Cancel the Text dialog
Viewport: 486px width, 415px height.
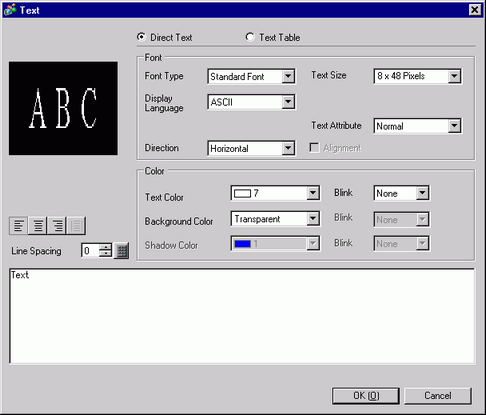coord(438,396)
